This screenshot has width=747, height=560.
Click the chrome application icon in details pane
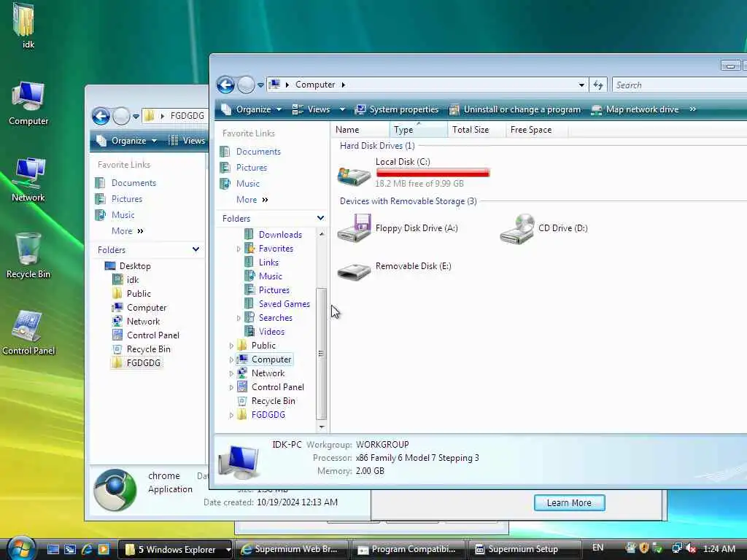[115, 491]
